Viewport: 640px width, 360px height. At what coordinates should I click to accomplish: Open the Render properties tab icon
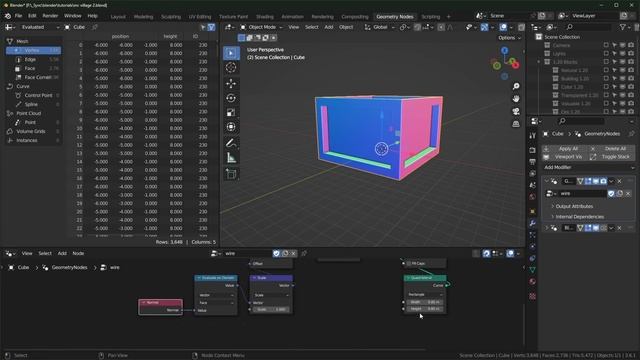pyautogui.click(x=532, y=150)
